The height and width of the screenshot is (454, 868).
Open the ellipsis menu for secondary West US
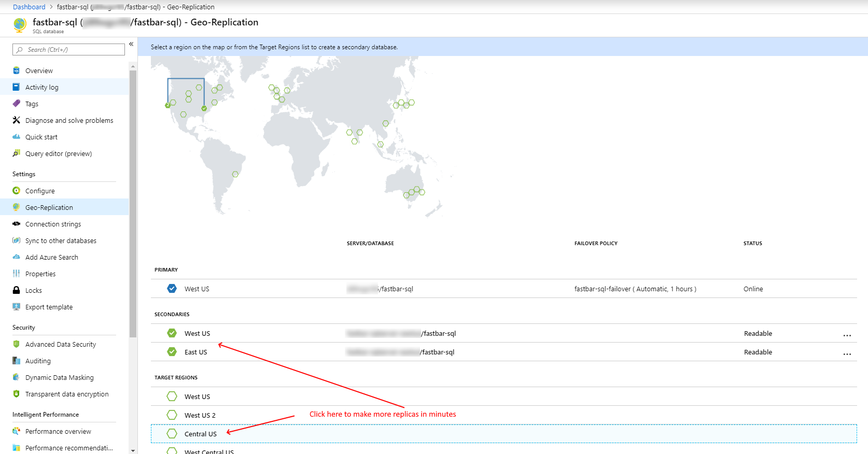[x=847, y=335]
